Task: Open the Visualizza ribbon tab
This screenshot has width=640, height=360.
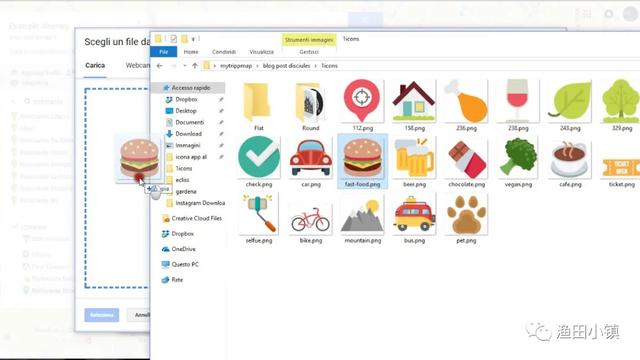Action: click(261, 52)
